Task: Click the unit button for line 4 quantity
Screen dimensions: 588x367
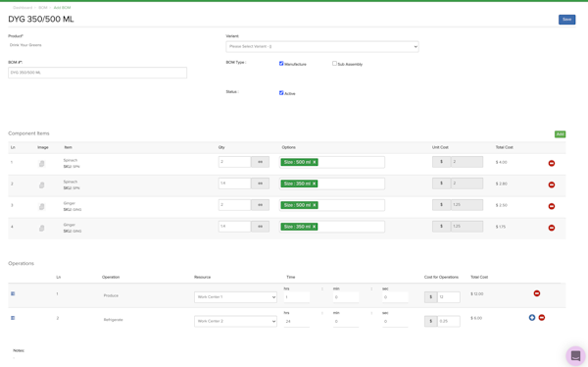Action: tap(260, 227)
